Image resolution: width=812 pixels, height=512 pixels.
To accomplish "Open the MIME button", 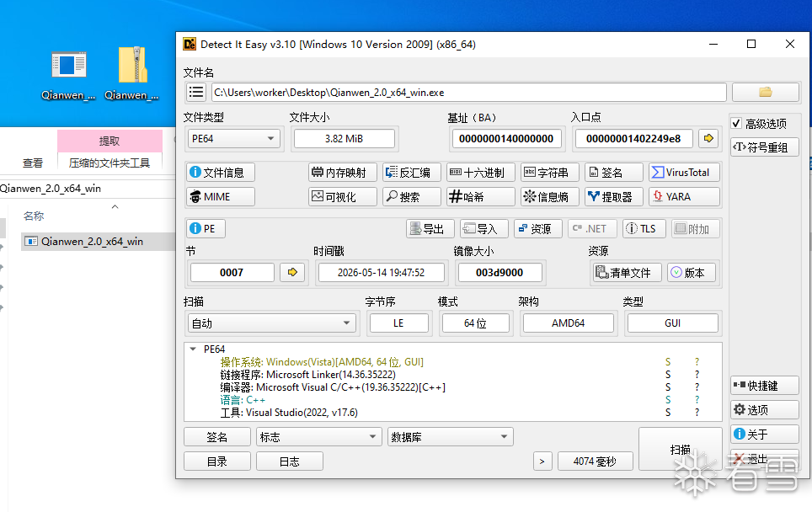I will tap(221, 197).
